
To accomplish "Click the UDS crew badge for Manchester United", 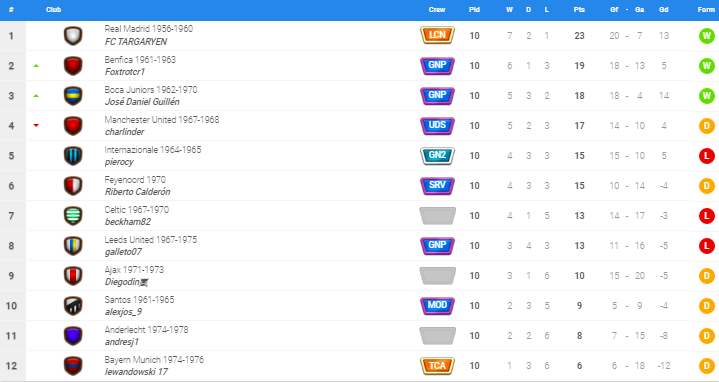I will click(x=437, y=125).
